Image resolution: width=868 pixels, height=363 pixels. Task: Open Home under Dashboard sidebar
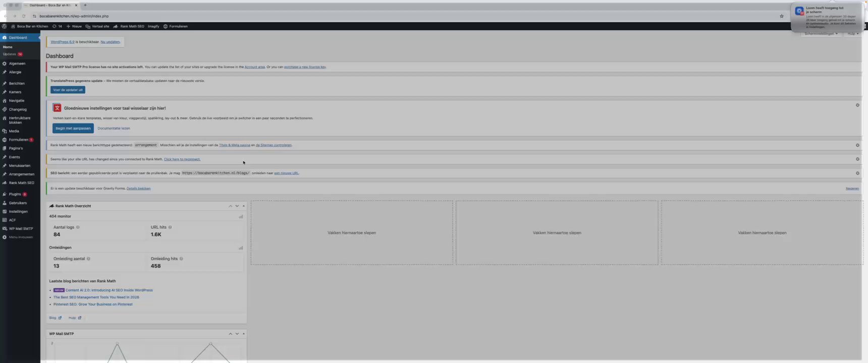pos(8,47)
